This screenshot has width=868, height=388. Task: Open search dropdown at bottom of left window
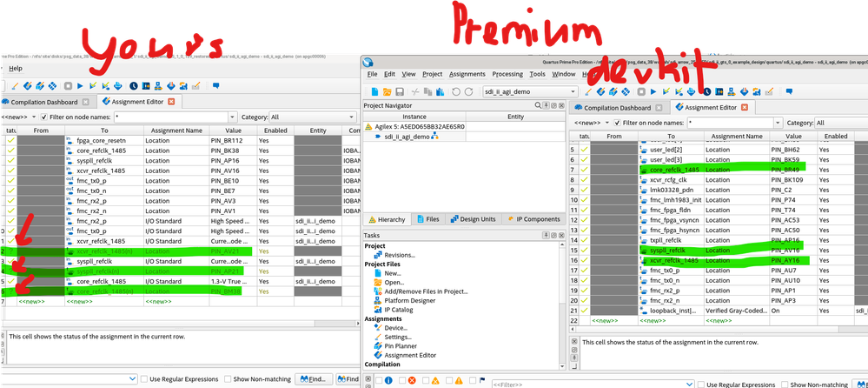click(132, 378)
